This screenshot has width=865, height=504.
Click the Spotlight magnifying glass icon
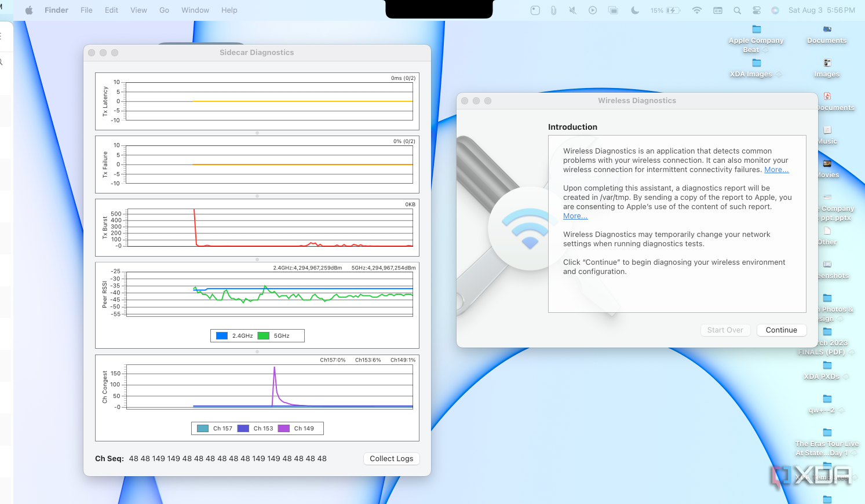pyautogui.click(x=737, y=10)
